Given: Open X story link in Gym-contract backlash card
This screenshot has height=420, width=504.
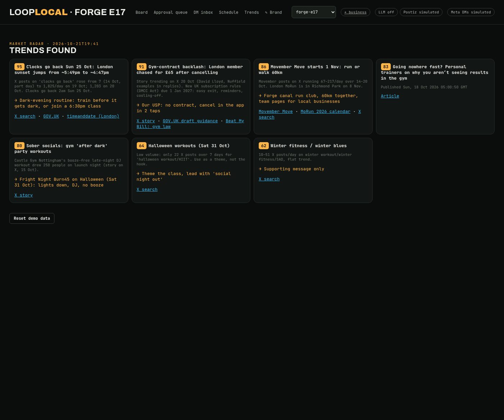Looking at the screenshot, I should tap(145, 121).
